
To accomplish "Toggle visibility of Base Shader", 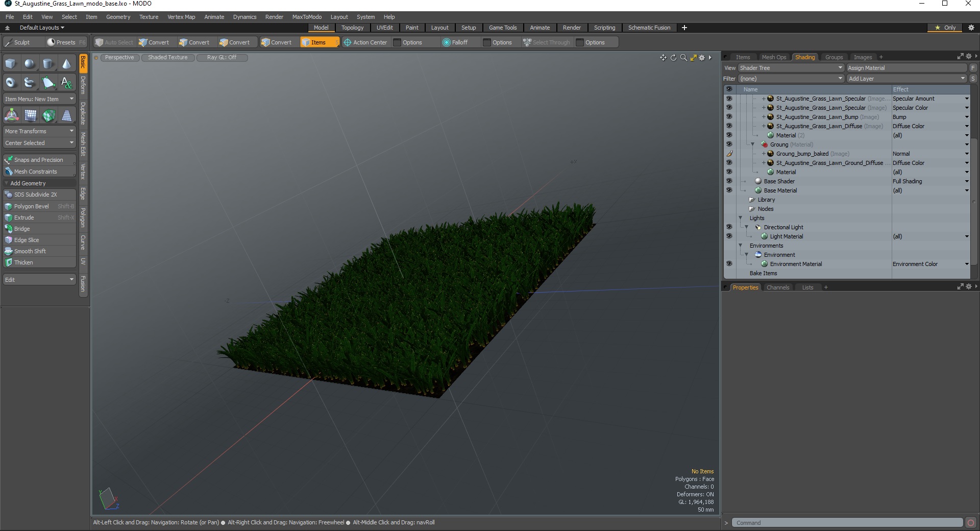I will pos(729,181).
